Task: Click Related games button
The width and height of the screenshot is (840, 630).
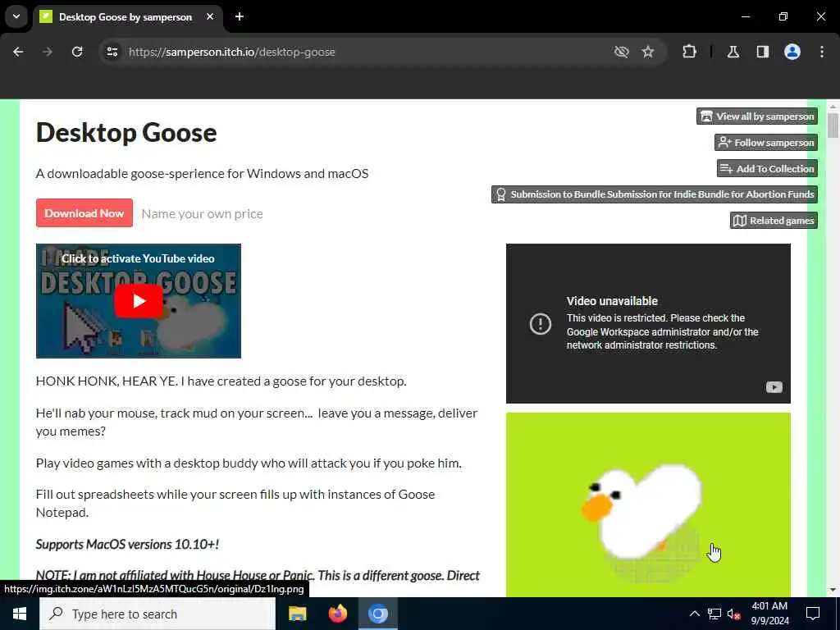Action: tap(774, 221)
